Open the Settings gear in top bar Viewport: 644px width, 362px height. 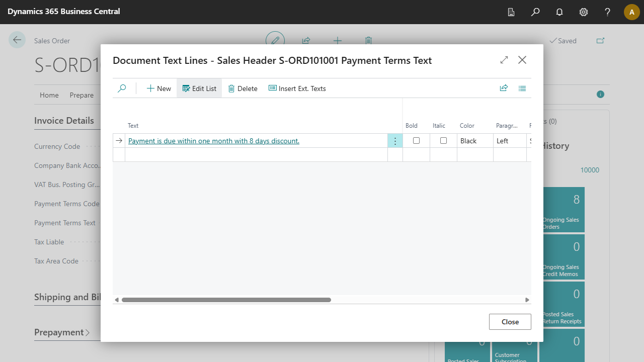pyautogui.click(x=584, y=12)
